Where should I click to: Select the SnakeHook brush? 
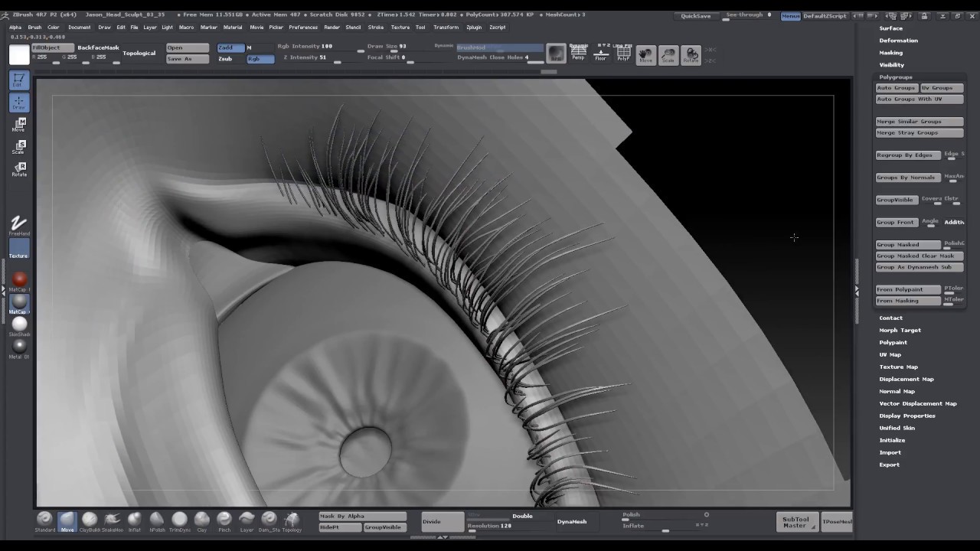click(112, 521)
